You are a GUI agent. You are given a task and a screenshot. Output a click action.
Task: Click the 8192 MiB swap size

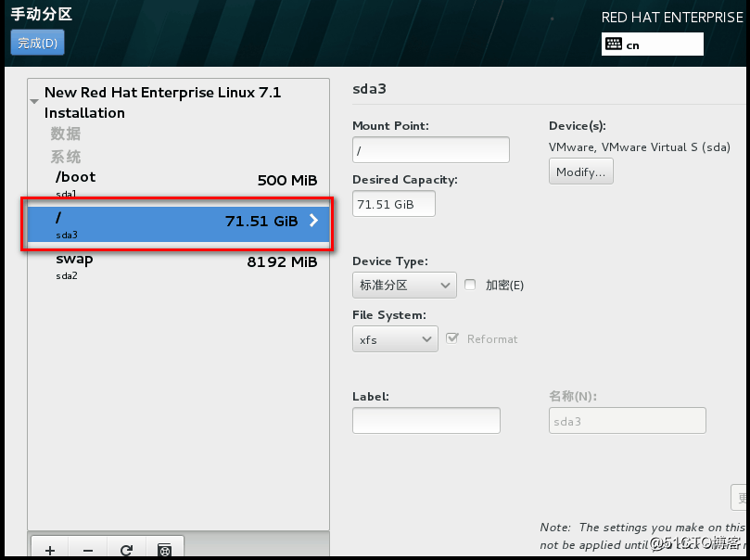(x=282, y=262)
